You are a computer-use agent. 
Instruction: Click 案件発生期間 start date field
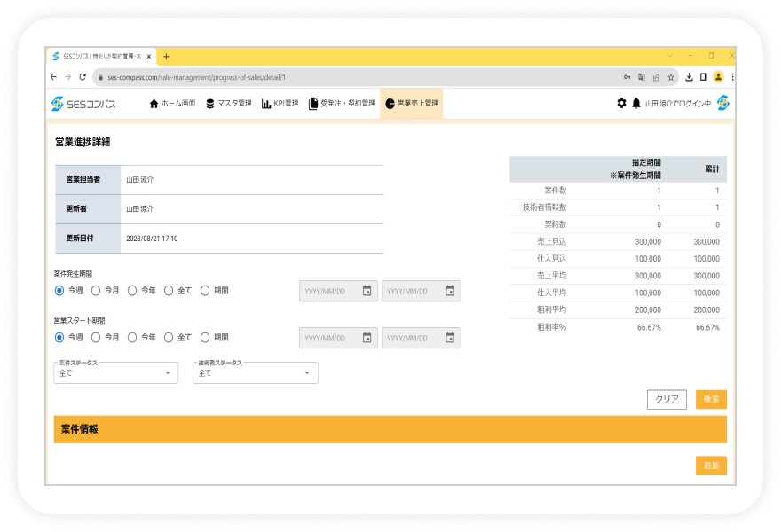point(338,291)
